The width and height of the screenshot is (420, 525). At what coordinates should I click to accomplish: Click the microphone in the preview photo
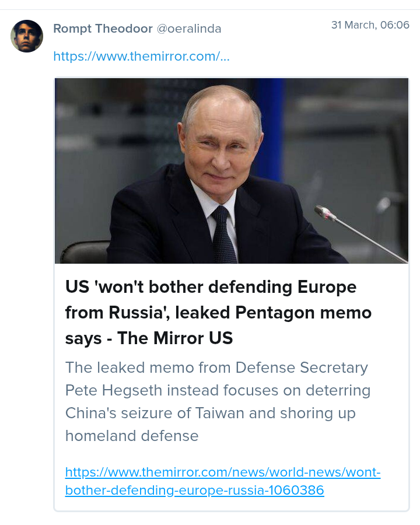click(x=325, y=213)
